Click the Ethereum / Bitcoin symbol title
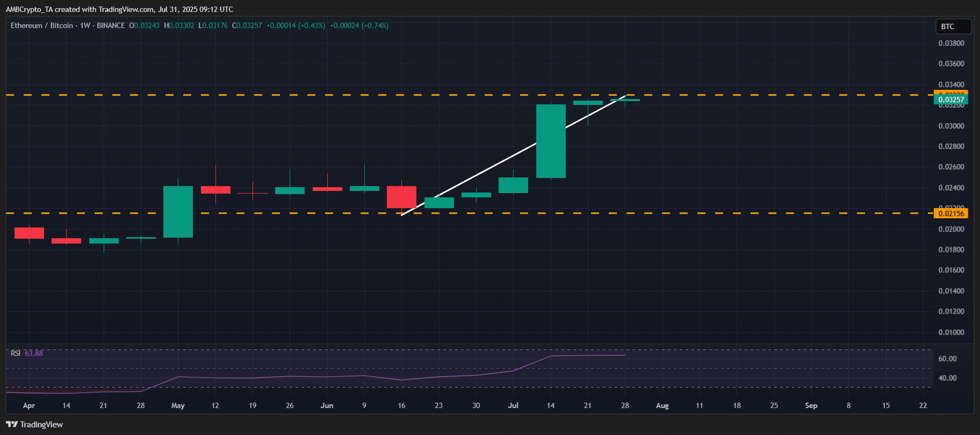 click(x=42, y=26)
